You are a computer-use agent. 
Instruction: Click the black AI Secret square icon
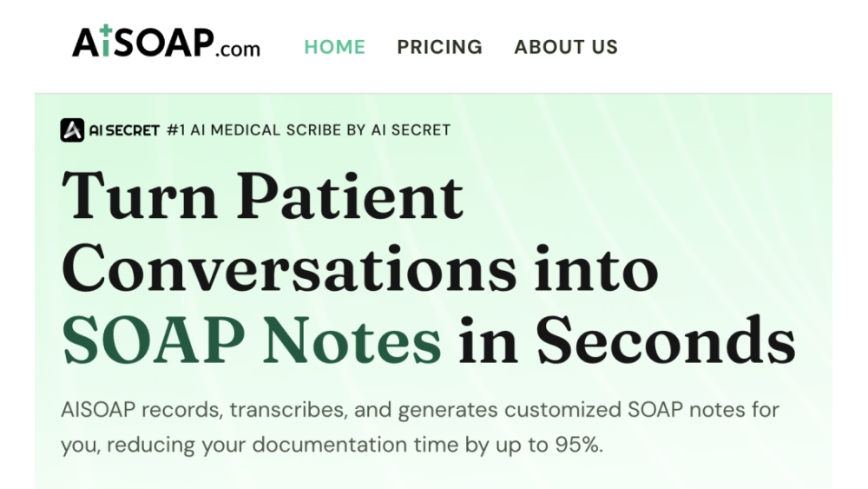[x=72, y=130]
